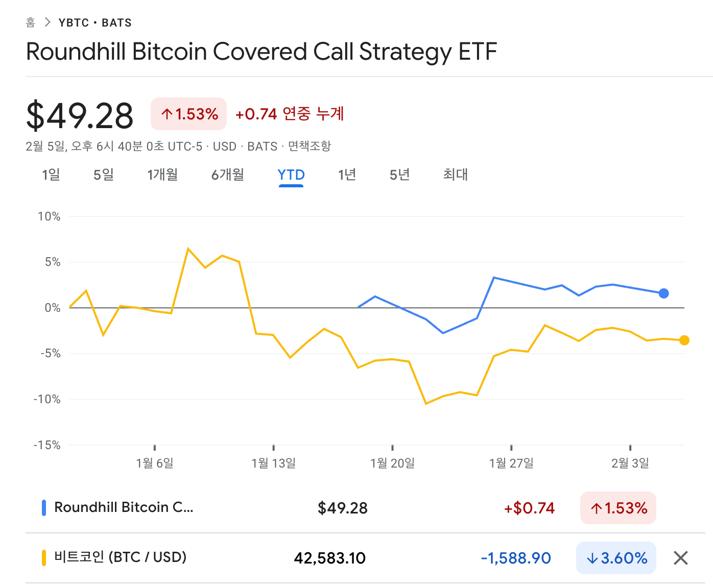713x588 pixels.
Task: Switch to the 1일 time range
Action: point(51,175)
